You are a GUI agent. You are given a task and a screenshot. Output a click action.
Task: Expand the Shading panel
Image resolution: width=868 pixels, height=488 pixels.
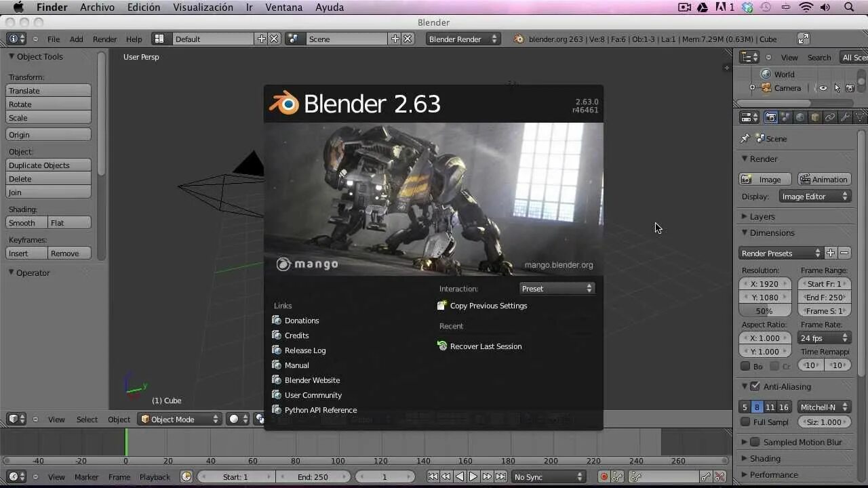[x=745, y=459]
